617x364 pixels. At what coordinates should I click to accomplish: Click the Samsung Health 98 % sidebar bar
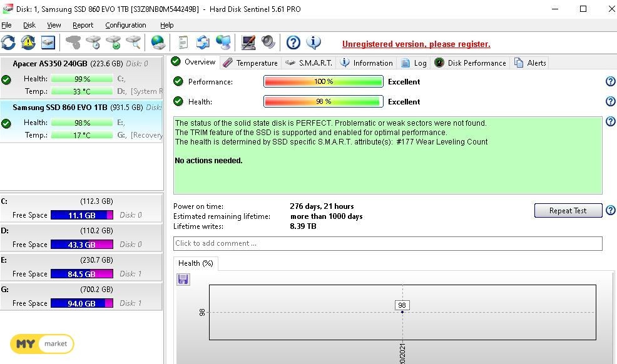82,123
